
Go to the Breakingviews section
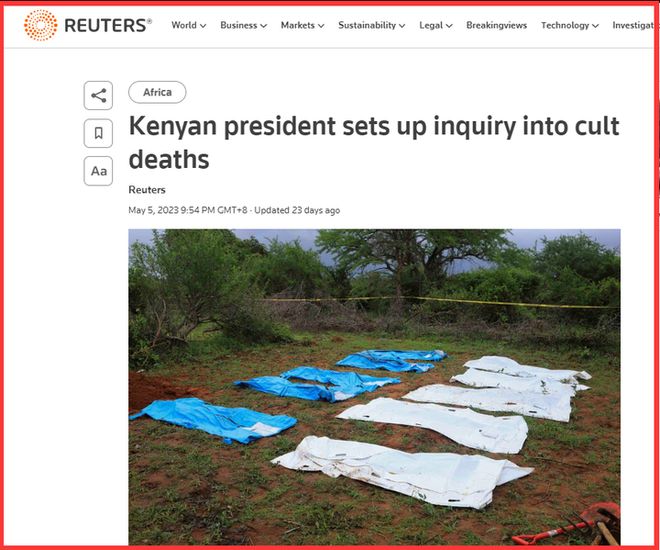click(x=496, y=25)
